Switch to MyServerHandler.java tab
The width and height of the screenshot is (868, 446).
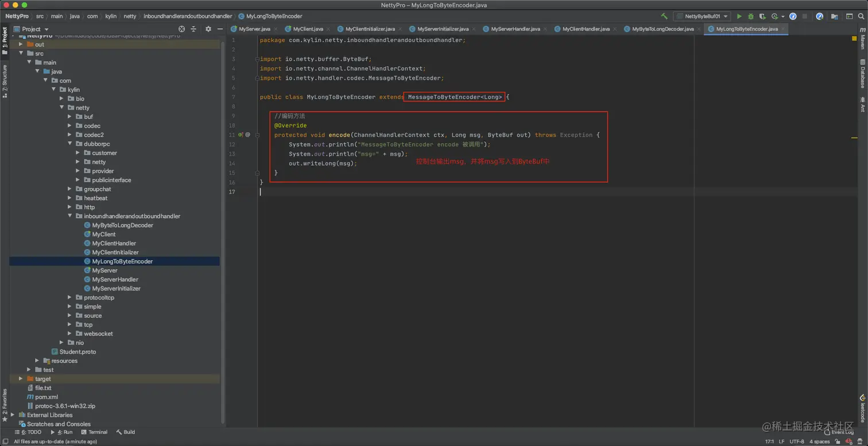[516, 29]
